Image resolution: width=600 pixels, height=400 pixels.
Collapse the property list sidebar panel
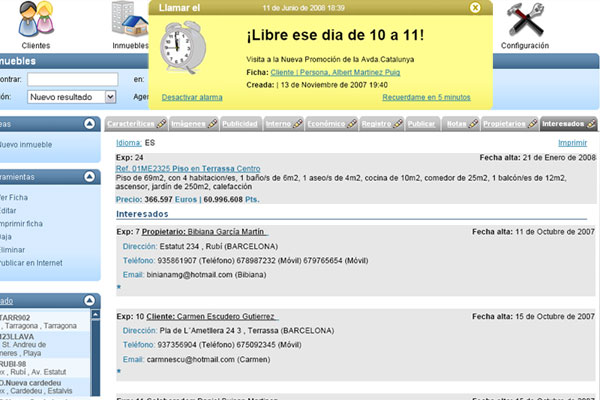coord(88,301)
